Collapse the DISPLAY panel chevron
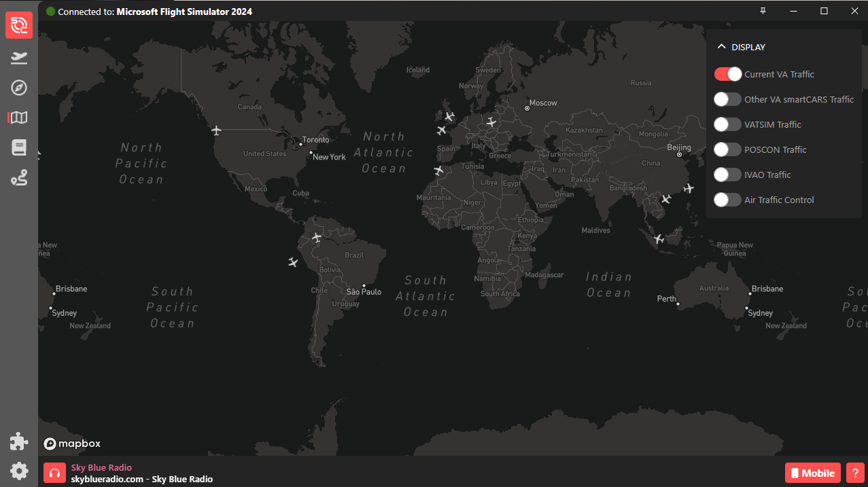The width and height of the screenshot is (868, 487). [722, 47]
